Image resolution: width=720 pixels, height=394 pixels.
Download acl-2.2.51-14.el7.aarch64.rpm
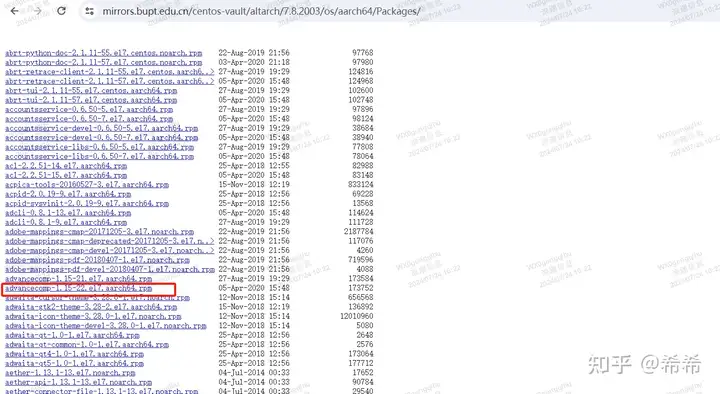[x=66, y=165]
